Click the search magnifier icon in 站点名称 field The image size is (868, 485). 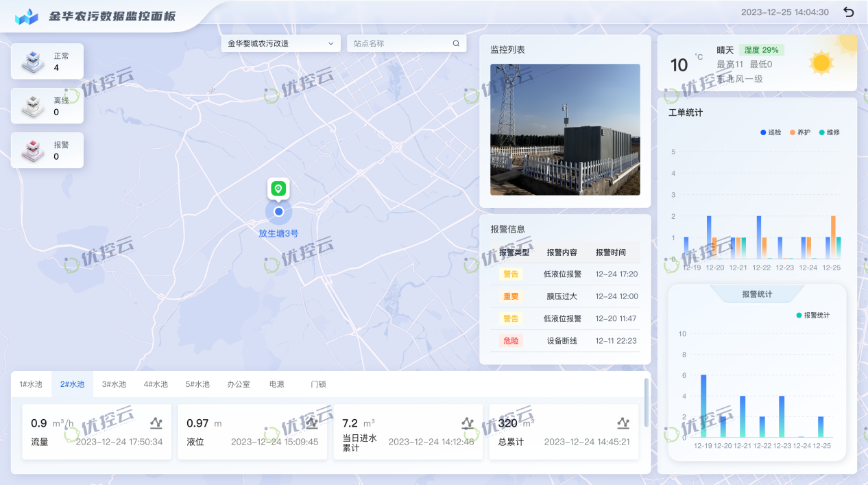coord(456,43)
